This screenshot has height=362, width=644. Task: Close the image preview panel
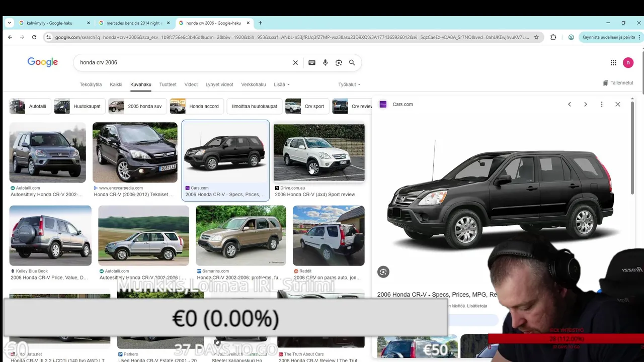618,104
